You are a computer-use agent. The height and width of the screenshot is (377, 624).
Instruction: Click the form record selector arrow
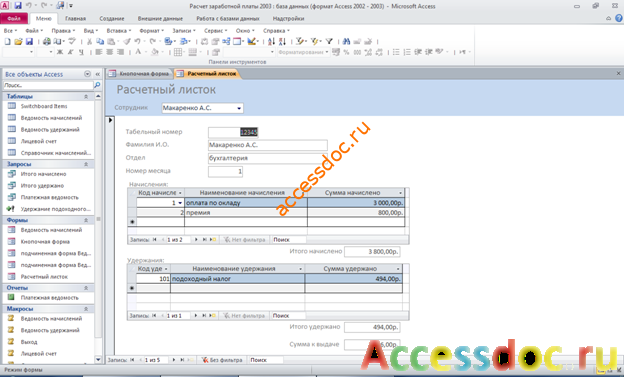click(x=110, y=120)
